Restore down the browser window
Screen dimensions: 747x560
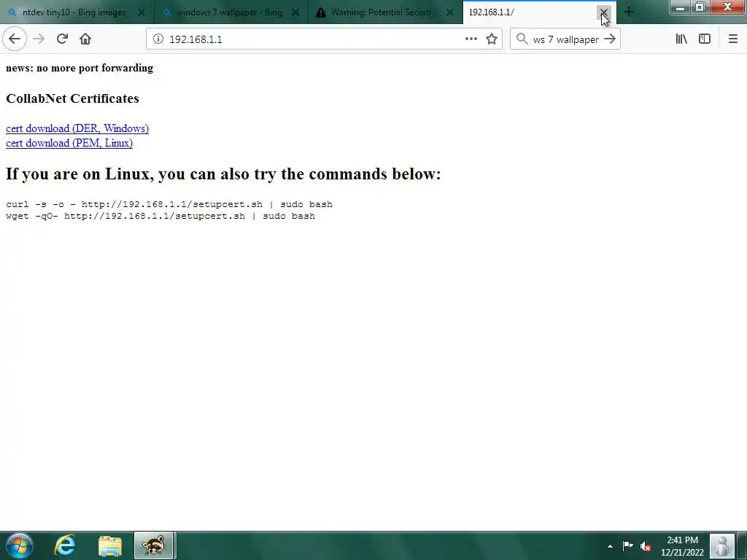pos(700,7)
